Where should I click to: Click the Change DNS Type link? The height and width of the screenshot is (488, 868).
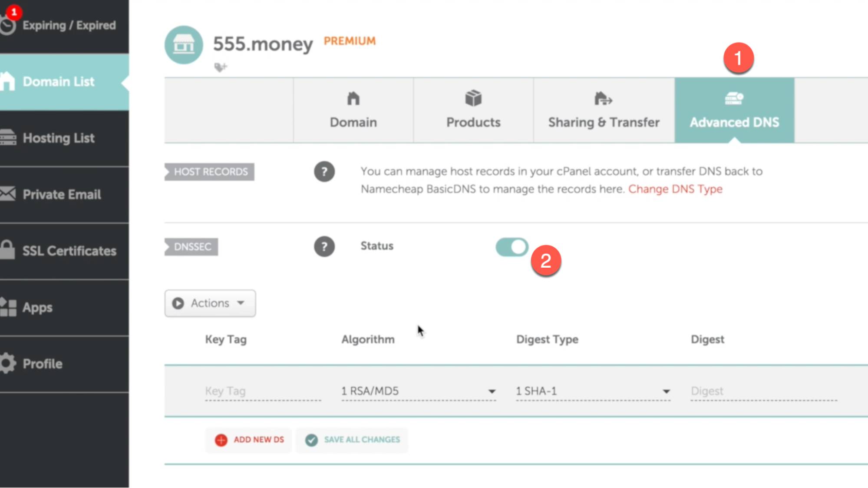coord(676,189)
